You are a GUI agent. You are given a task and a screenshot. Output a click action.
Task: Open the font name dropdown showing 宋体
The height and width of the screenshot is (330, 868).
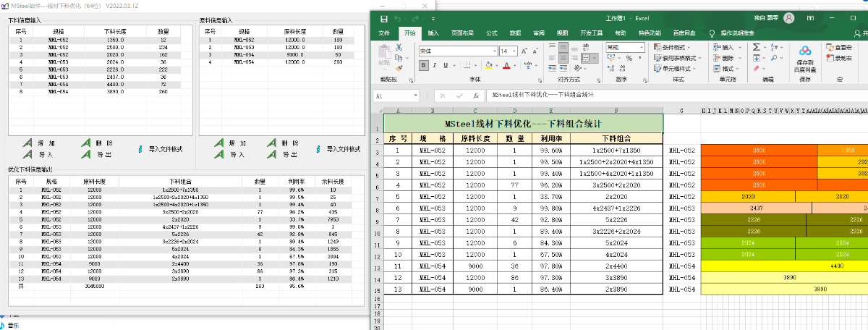click(x=494, y=51)
